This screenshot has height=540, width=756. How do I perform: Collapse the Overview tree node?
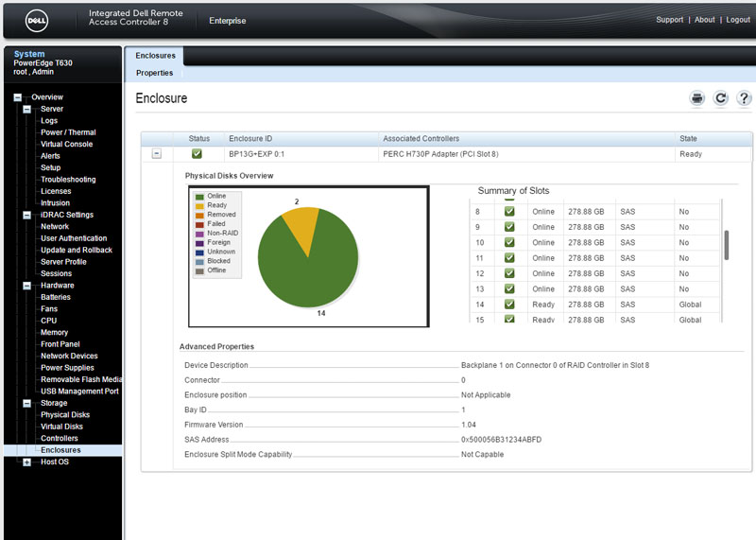tap(18, 97)
